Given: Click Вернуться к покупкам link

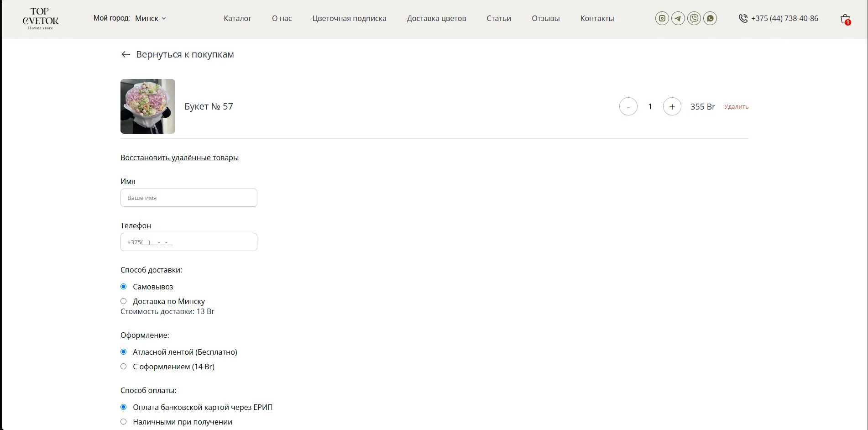Looking at the screenshot, I should pyautogui.click(x=185, y=54).
